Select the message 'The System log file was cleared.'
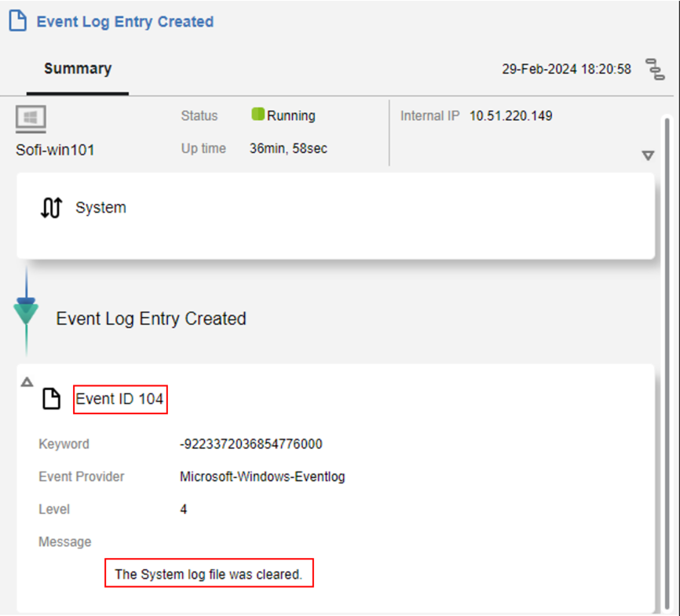The height and width of the screenshot is (616, 680). click(209, 574)
